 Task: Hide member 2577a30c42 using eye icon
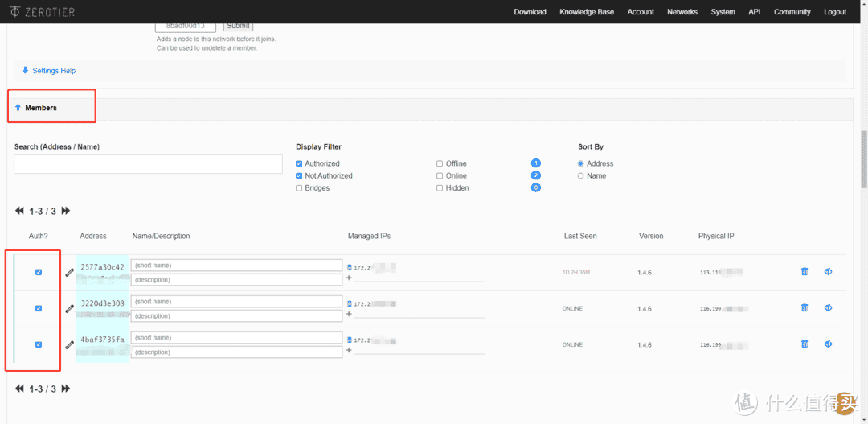[828, 272]
